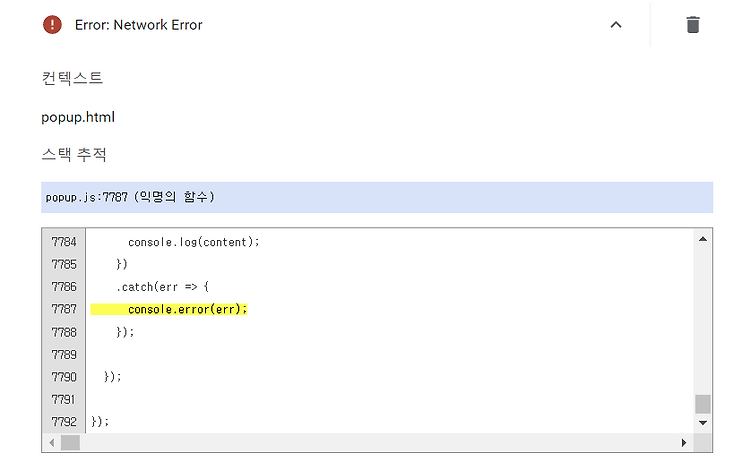Click line number 7789
750x470 pixels.
(x=64, y=354)
